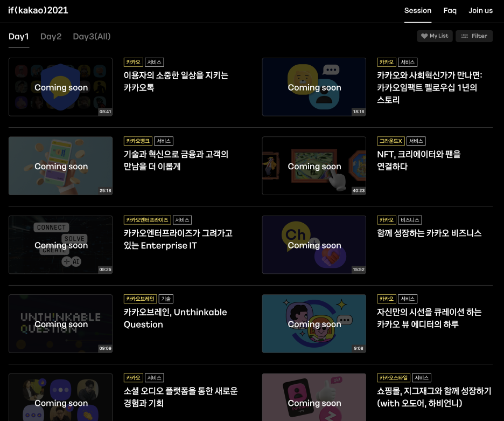Open the Kakao Impact Fellowship thumbnail 18:16
The width and height of the screenshot is (504, 421).
[x=314, y=87]
